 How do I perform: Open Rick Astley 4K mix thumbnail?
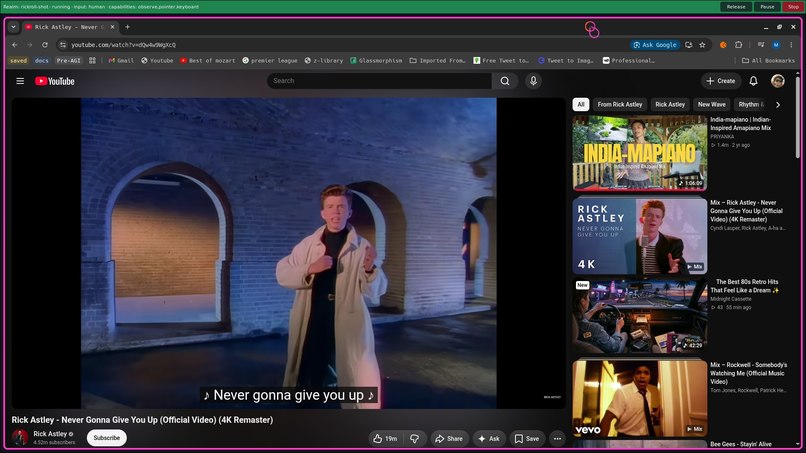(x=639, y=236)
